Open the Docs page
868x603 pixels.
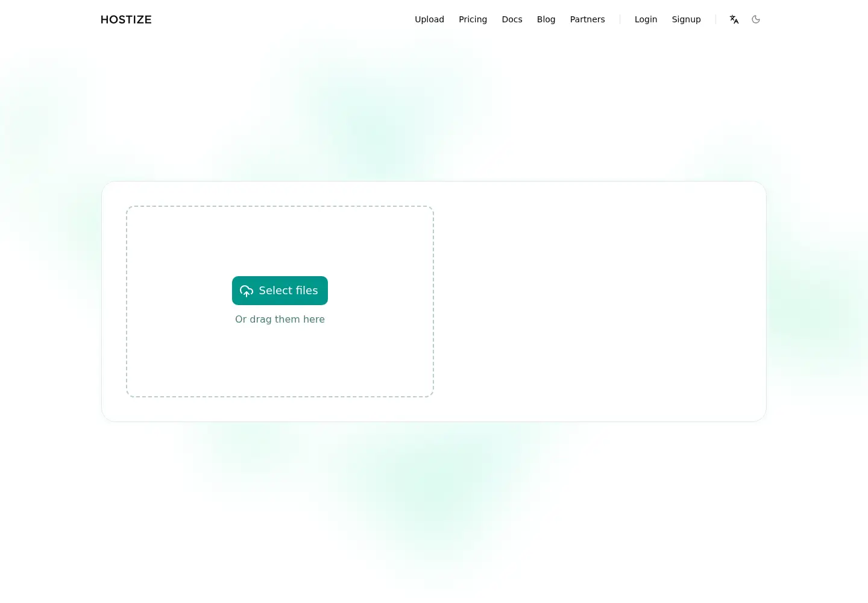click(x=512, y=19)
